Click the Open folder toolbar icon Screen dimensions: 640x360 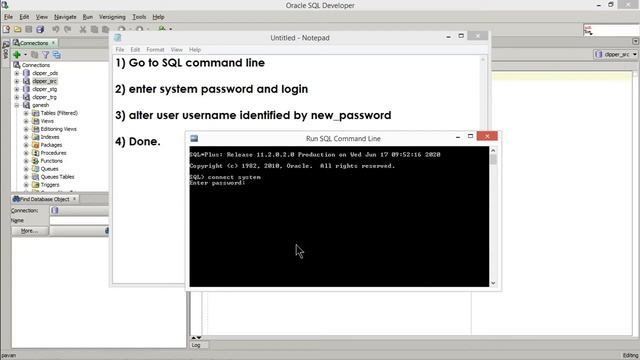pos(18,29)
